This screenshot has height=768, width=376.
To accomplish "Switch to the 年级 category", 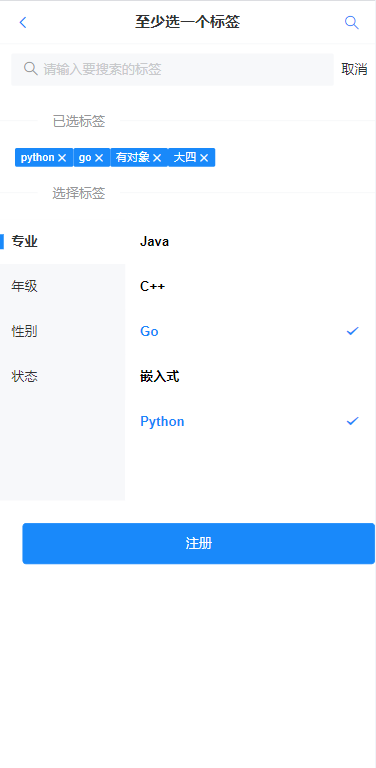I will coord(63,287).
